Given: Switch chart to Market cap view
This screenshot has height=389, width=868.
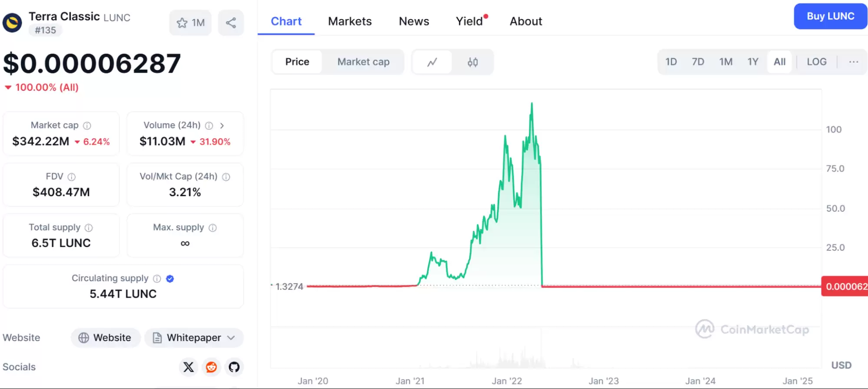Looking at the screenshot, I should point(363,62).
